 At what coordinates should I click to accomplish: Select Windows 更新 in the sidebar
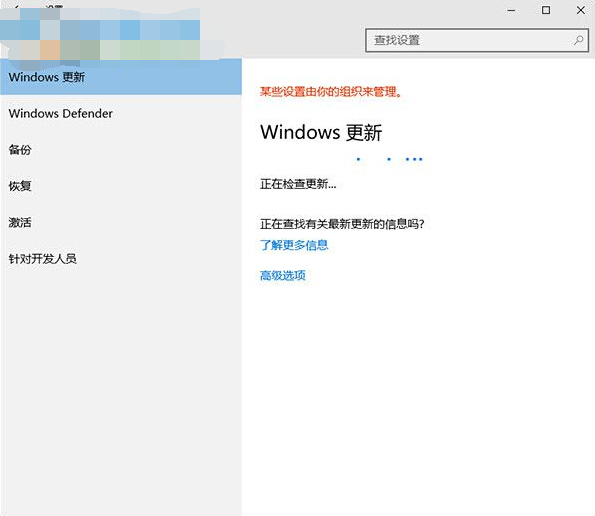(121, 77)
